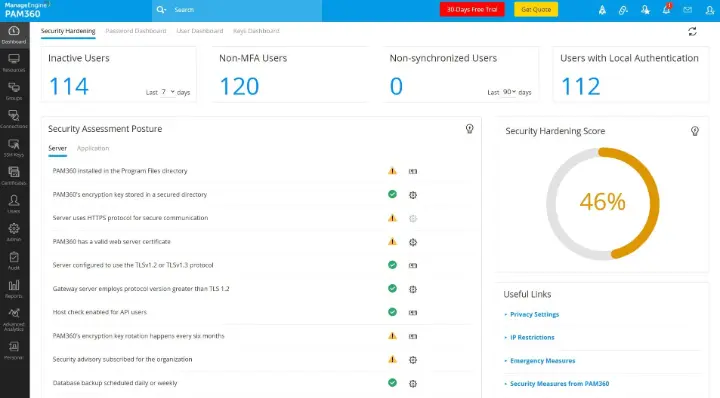Click gear icon for Gateway server protocol row
Screen dimensions: 720x398
[413, 289]
